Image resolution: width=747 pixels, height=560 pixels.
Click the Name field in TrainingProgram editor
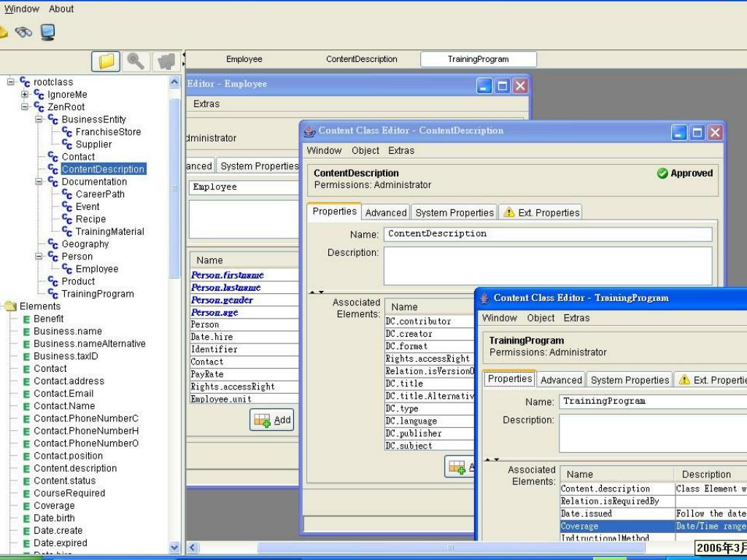click(653, 402)
